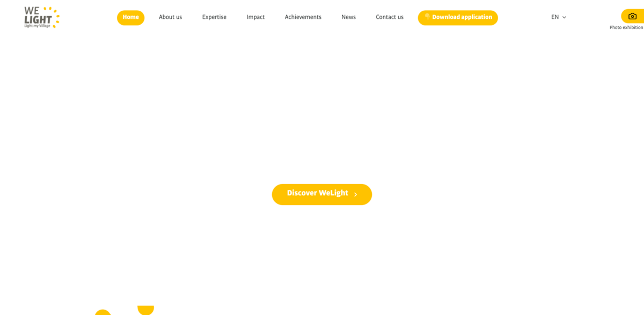The height and width of the screenshot is (315, 644).
Task: Click the pointing hand icon in Download application
Action: pos(427,17)
